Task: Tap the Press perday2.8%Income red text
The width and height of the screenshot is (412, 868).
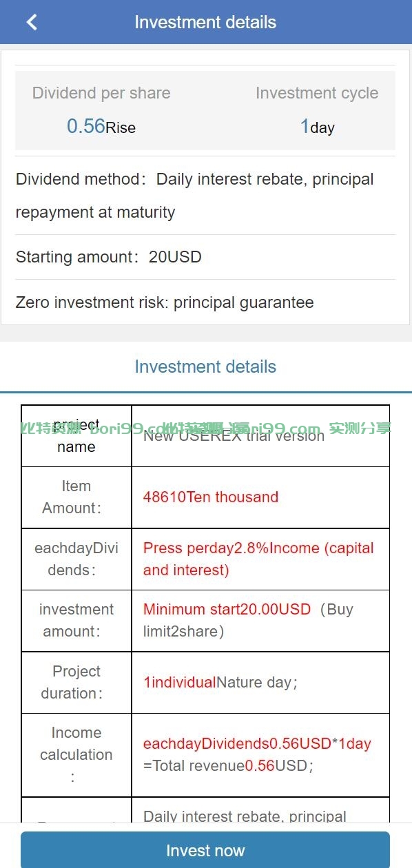Action: tap(258, 559)
